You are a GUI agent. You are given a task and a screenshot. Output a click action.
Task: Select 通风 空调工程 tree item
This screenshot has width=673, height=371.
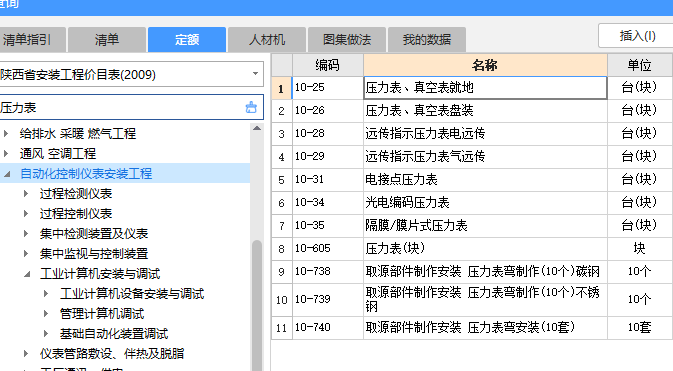coord(58,153)
